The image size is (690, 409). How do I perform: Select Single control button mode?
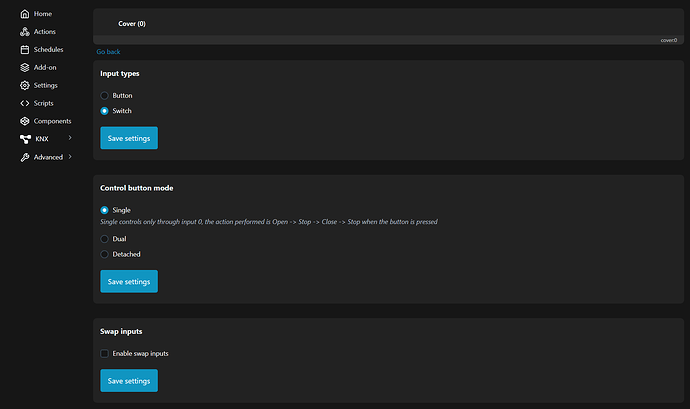point(105,210)
